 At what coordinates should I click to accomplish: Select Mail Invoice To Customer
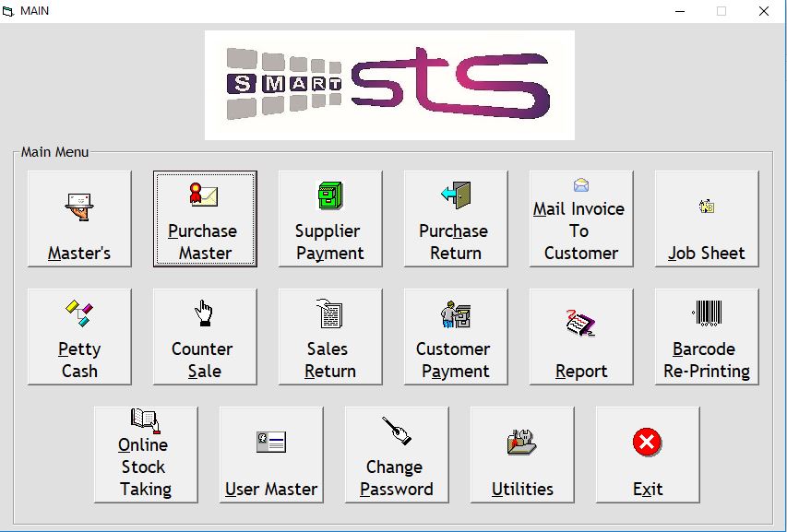click(581, 219)
